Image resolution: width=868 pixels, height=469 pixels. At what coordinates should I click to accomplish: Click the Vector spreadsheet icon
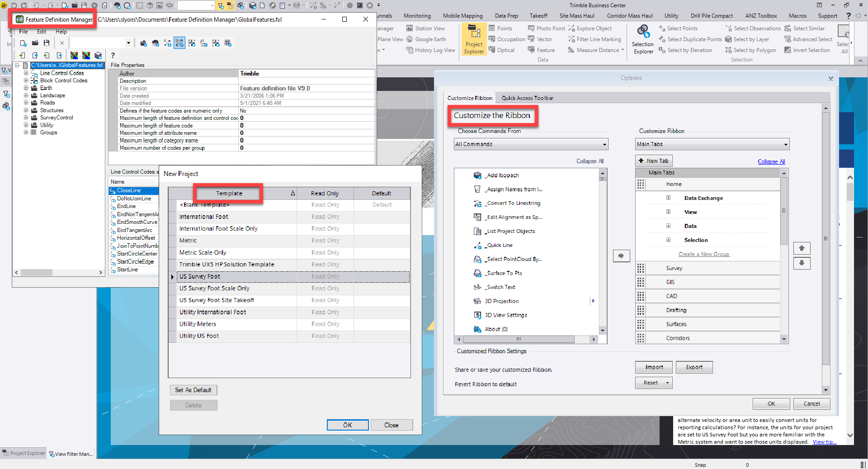pos(531,39)
